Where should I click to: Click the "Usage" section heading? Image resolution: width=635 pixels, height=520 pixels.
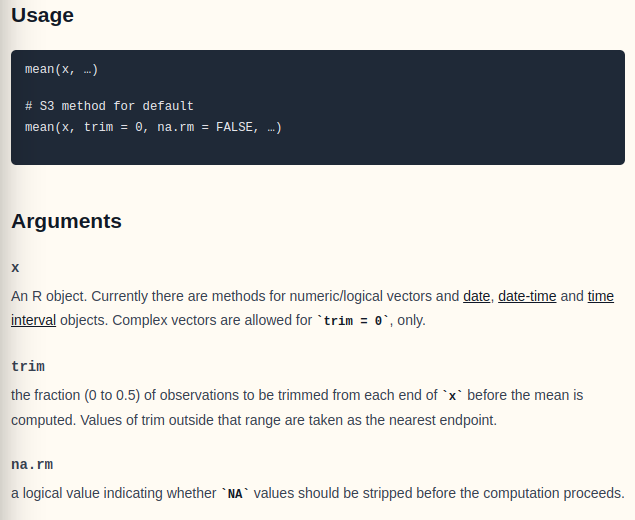click(42, 16)
